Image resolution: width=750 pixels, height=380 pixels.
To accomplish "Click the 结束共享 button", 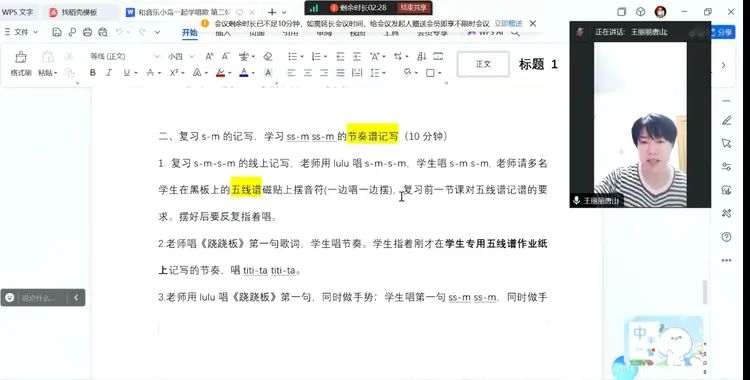I will coord(413,8).
